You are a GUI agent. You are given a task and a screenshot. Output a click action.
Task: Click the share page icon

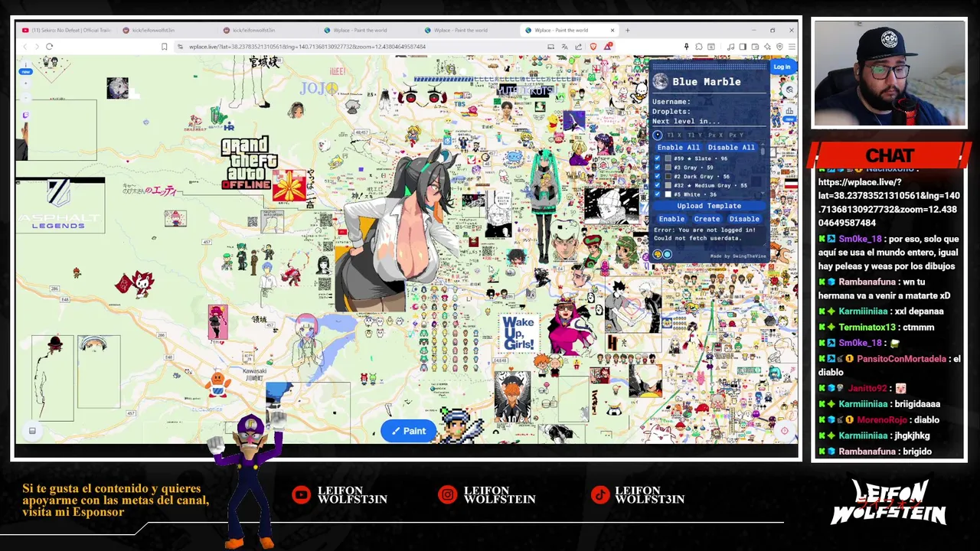[578, 47]
